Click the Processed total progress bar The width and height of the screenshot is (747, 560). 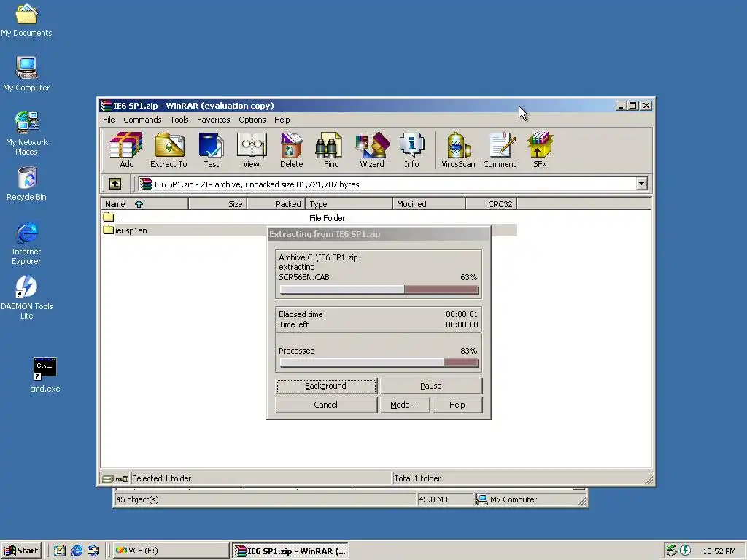379,362
